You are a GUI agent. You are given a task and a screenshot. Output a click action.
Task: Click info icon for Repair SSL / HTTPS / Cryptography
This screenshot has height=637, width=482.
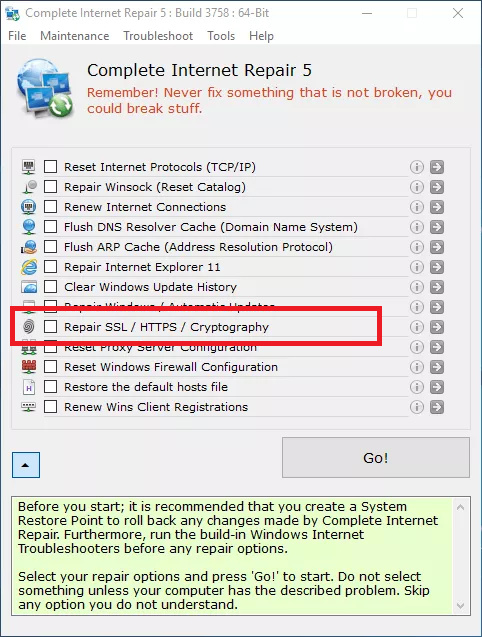click(x=417, y=327)
